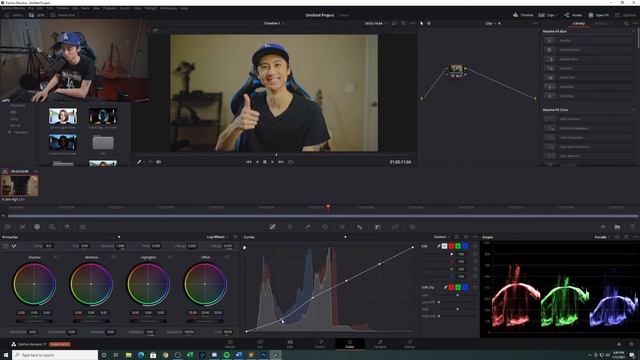Open the Lightbox view

(x=626, y=15)
